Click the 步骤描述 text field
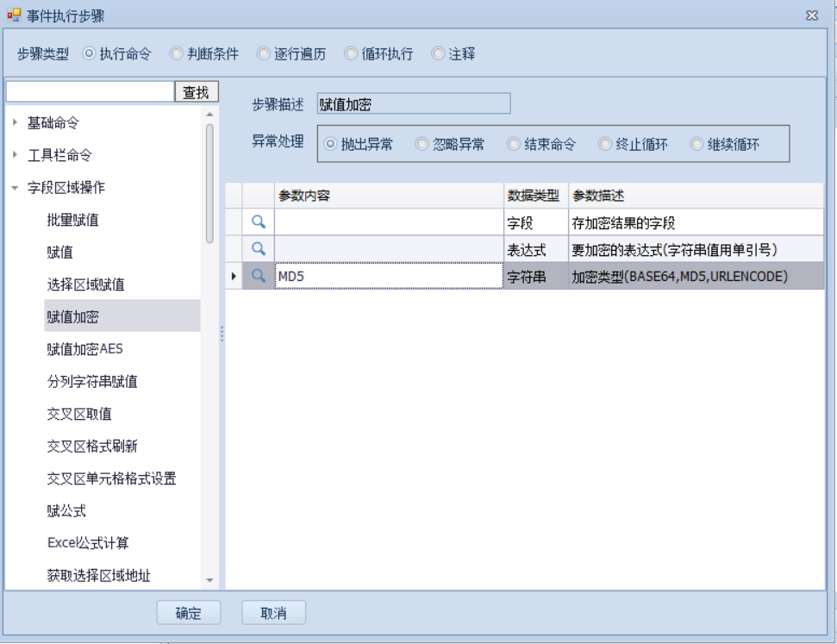Screen dimensions: 837x644 pyautogui.click(x=414, y=104)
